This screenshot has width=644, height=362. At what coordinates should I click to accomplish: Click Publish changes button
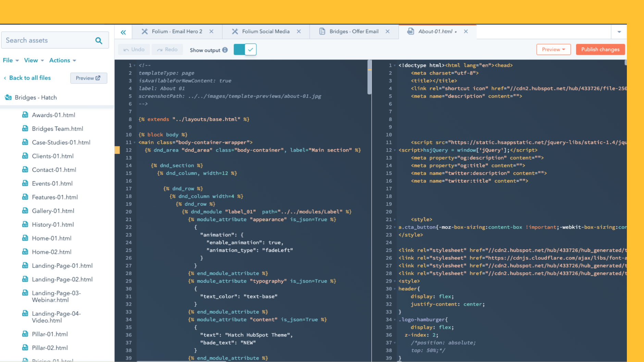click(x=600, y=50)
